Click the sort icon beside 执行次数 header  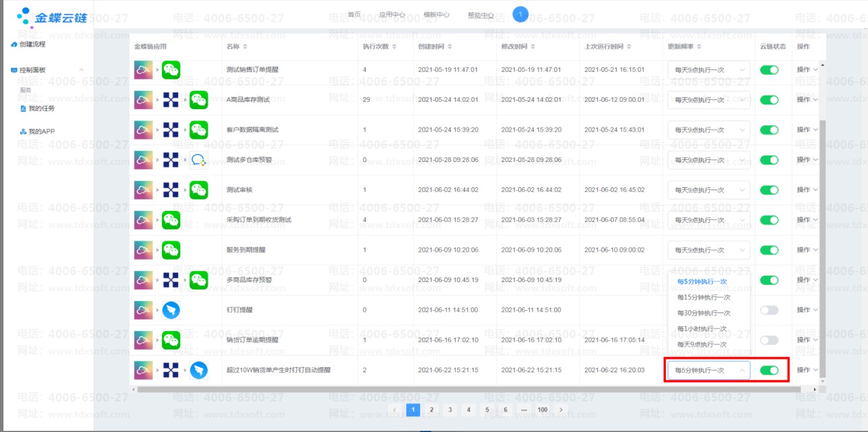[x=394, y=47]
